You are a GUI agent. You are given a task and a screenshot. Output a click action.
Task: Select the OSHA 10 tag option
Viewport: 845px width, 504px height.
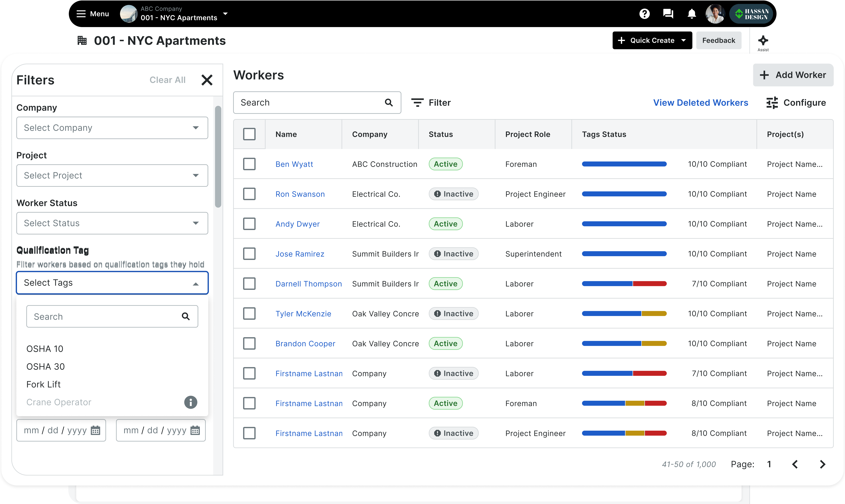click(45, 349)
